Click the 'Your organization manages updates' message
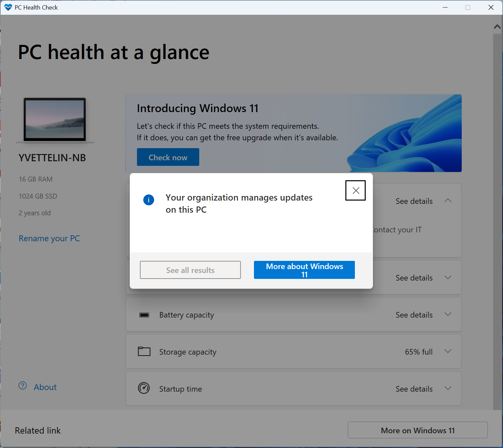The image size is (503, 448). [239, 204]
